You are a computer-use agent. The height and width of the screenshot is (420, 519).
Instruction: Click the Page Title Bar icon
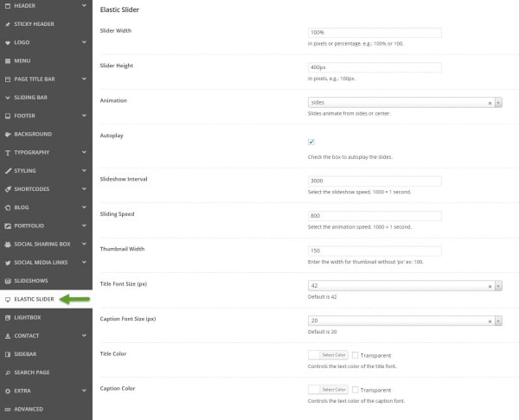8,79
